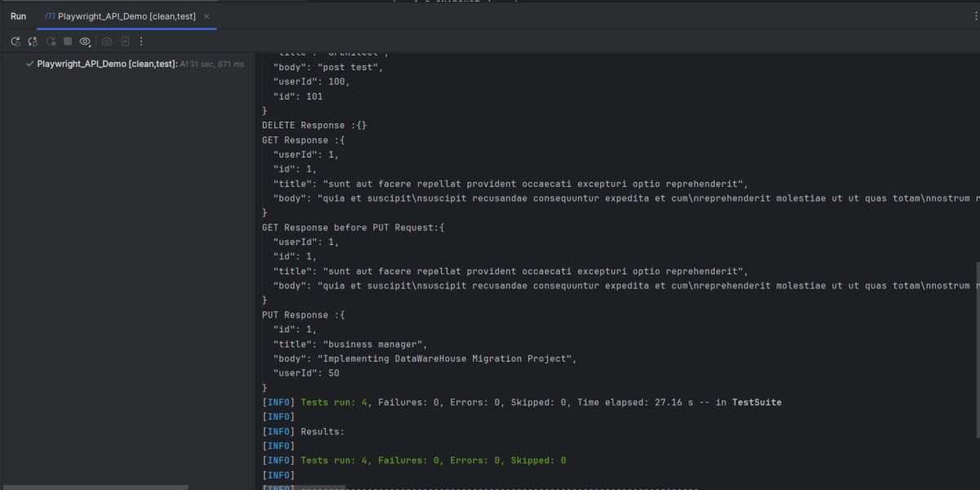Click the bold TestSuite text in console
The image size is (980, 490).
(756, 402)
